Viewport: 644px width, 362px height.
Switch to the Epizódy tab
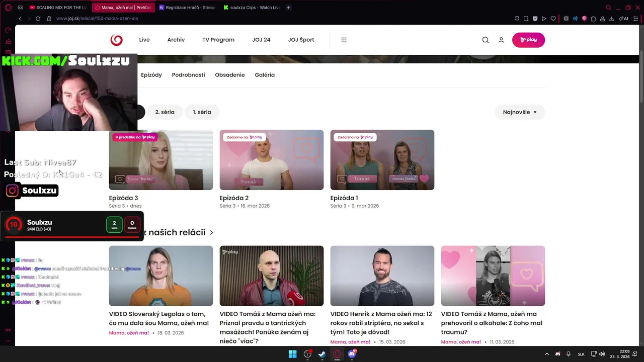(151, 75)
